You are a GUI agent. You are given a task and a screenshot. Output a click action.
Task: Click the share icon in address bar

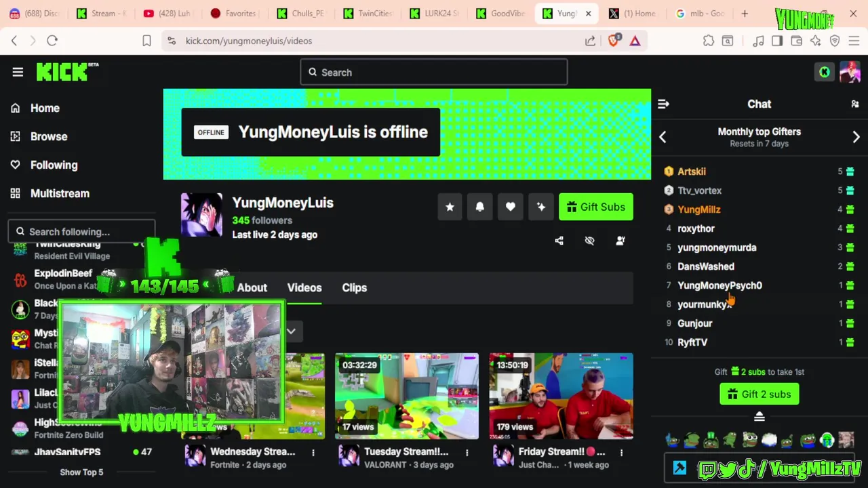tap(590, 41)
